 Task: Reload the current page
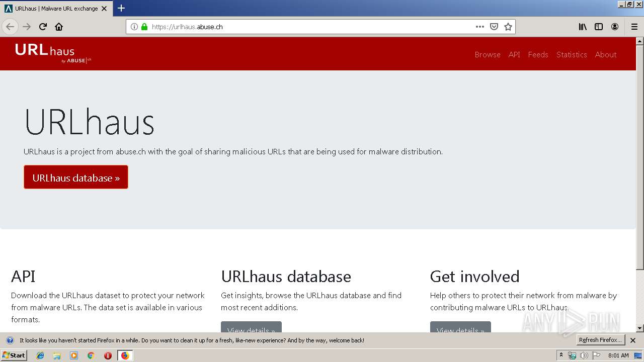coord(43,27)
